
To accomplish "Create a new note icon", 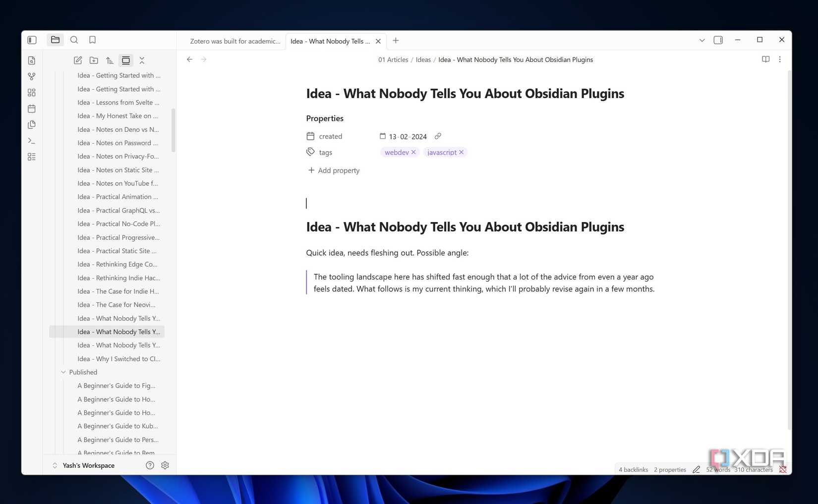I will pos(78,60).
